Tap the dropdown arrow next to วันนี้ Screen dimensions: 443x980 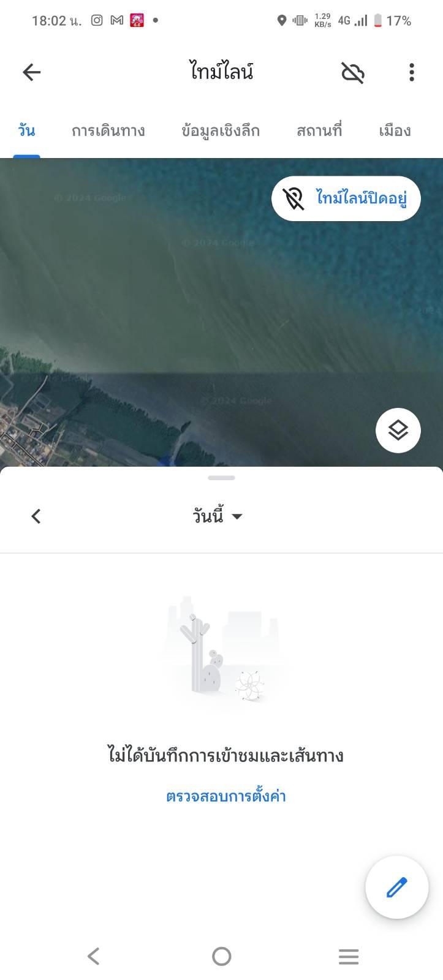(237, 516)
